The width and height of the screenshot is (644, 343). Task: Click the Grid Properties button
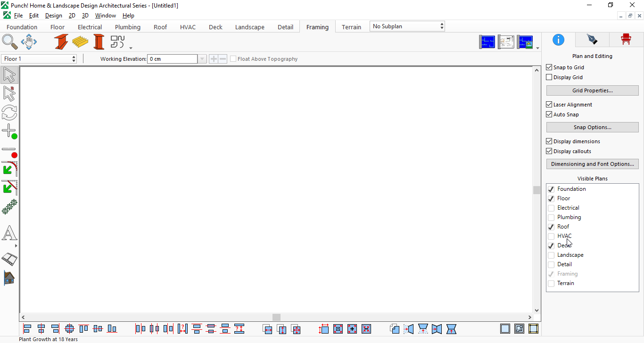pyautogui.click(x=593, y=90)
